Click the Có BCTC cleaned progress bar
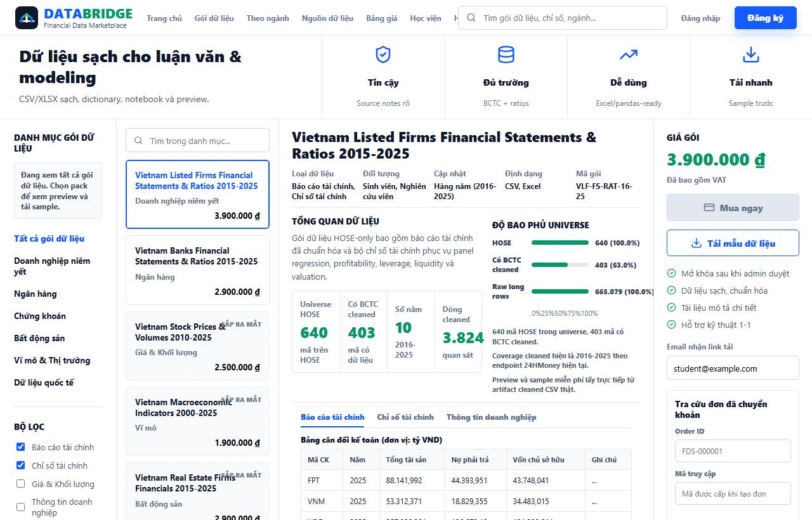 pyautogui.click(x=560, y=265)
